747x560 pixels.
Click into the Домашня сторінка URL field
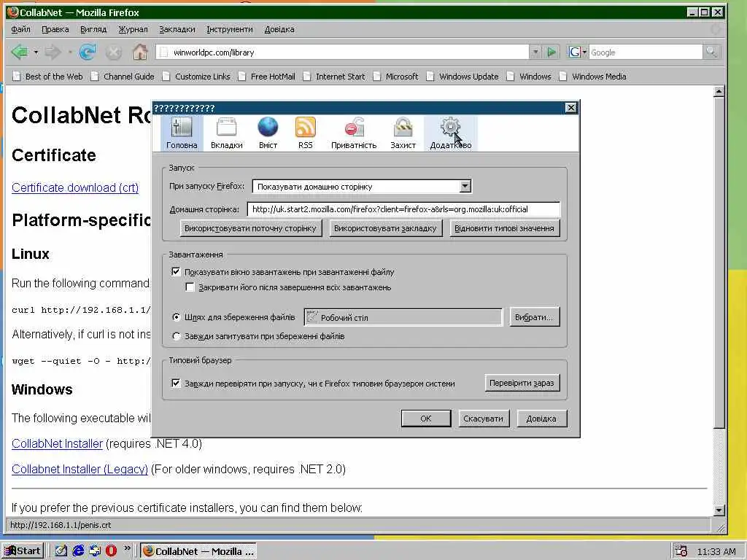tap(403, 209)
